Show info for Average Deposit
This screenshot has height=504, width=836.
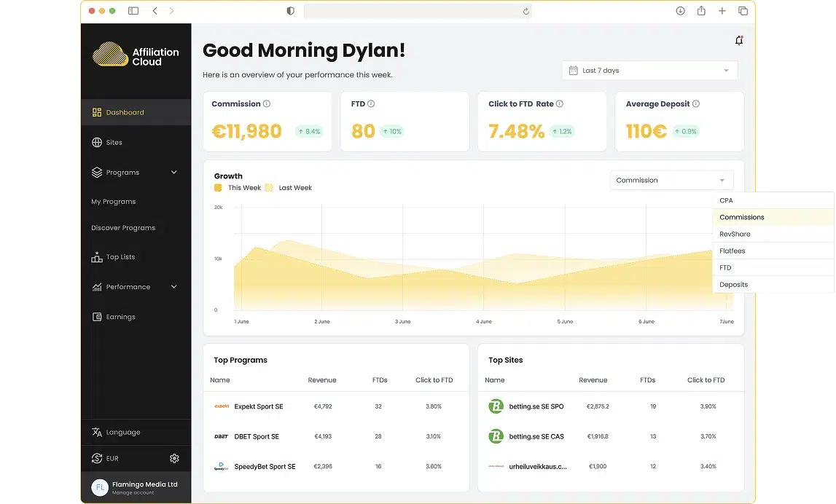coord(696,104)
